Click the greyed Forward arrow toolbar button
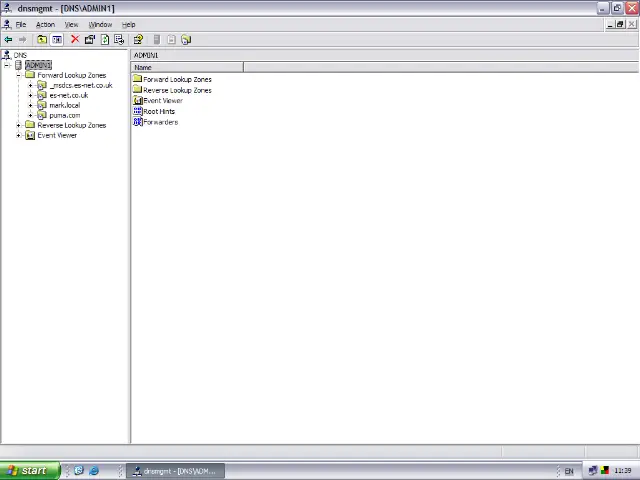The height and width of the screenshot is (480, 640). (22, 40)
